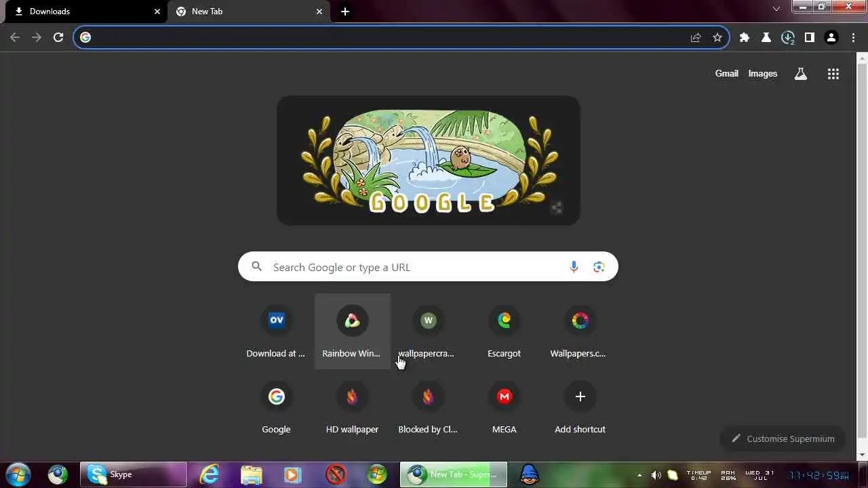Screen dimensions: 868x488
Task: Bookmark this tab with the star icon
Action: [717, 37]
